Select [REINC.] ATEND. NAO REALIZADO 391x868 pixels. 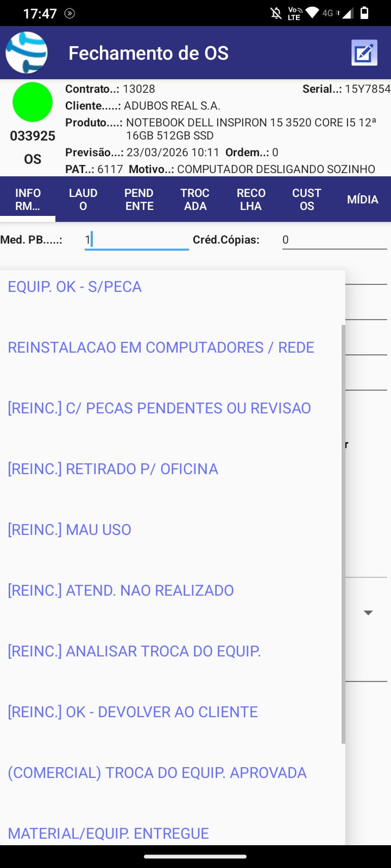121,590
